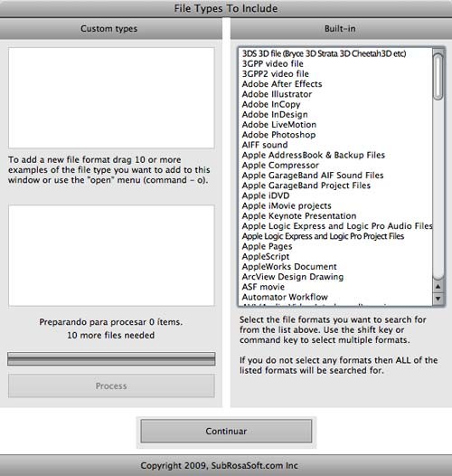This screenshot has width=452, height=476.
Task: Click the scroll up arrow in Built-in list
Action: pos(438,286)
